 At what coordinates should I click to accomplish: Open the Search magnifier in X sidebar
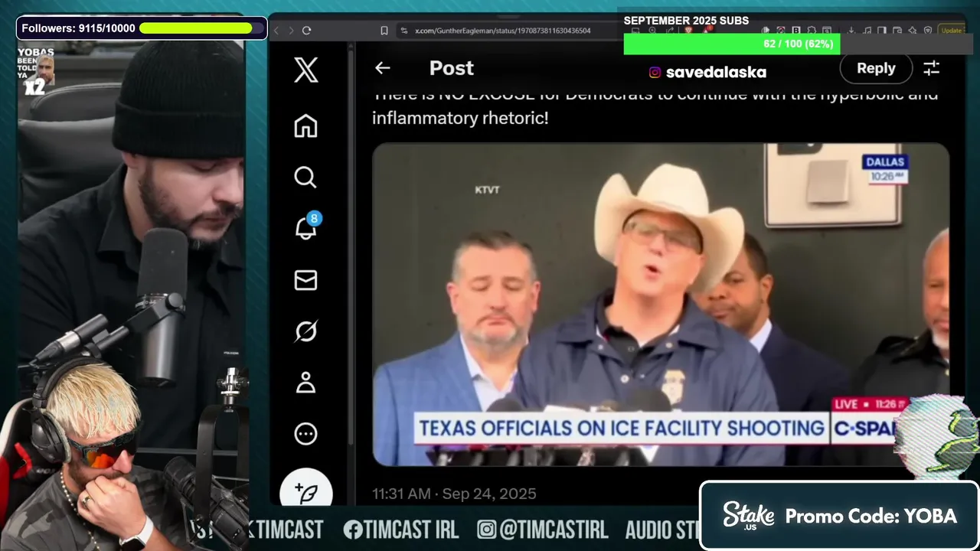point(305,178)
